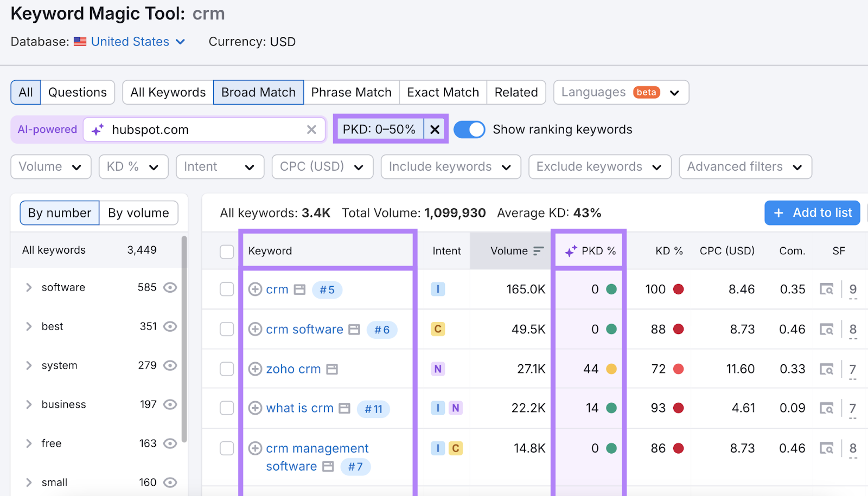Click the Add to list button

(x=812, y=212)
